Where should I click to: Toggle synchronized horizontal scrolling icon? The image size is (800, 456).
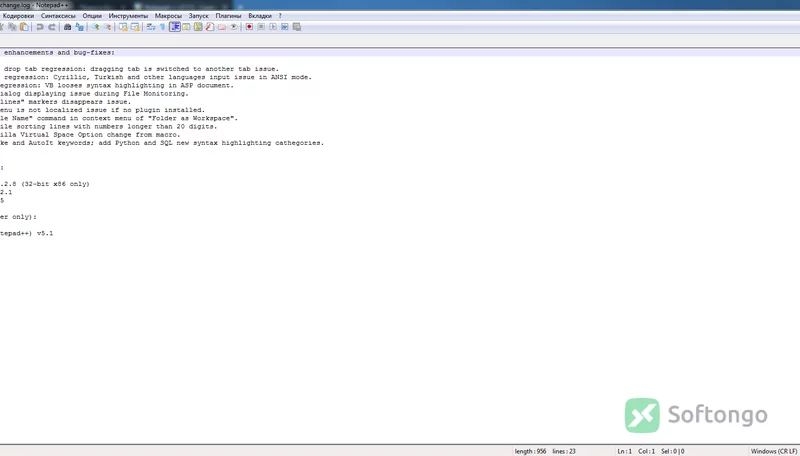tap(135, 27)
